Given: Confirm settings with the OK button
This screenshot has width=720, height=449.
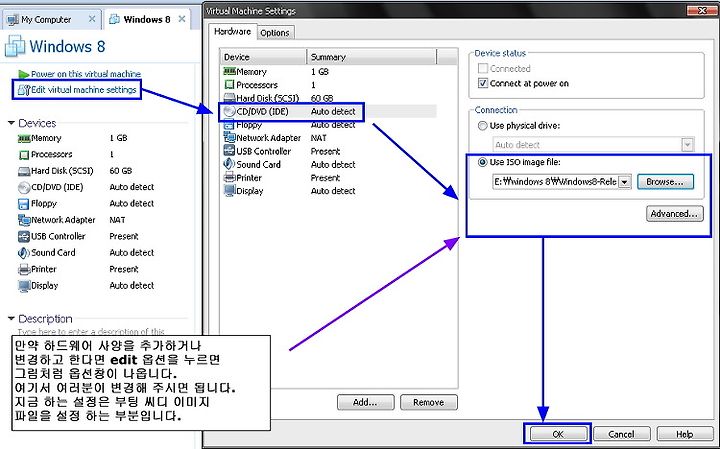Looking at the screenshot, I should pos(558,434).
